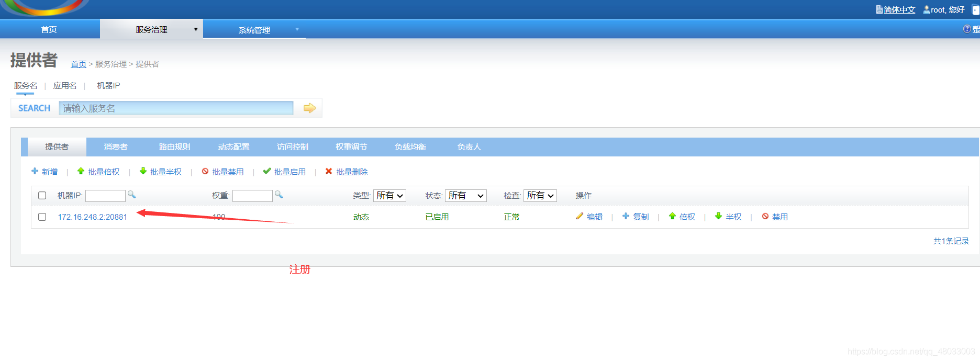Image resolution: width=980 pixels, height=361 pixels.
Task: Switch to the 路由规则 tab
Action: click(174, 147)
